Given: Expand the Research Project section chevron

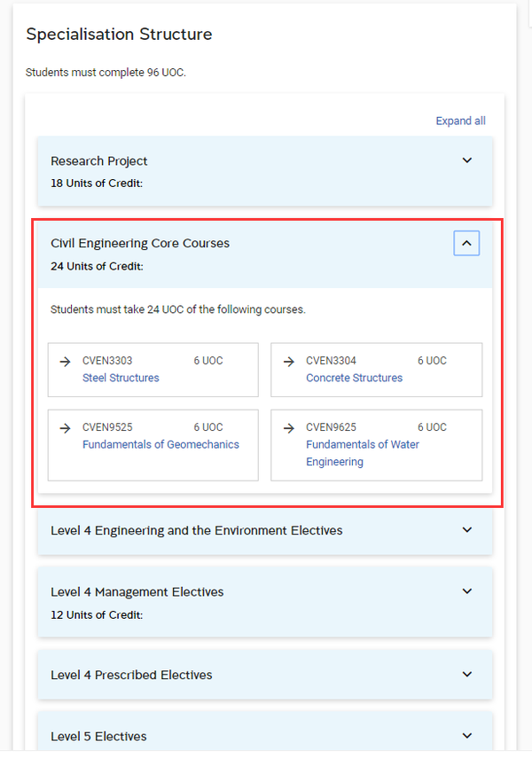Looking at the screenshot, I should pyautogui.click(x=467, y=160).
